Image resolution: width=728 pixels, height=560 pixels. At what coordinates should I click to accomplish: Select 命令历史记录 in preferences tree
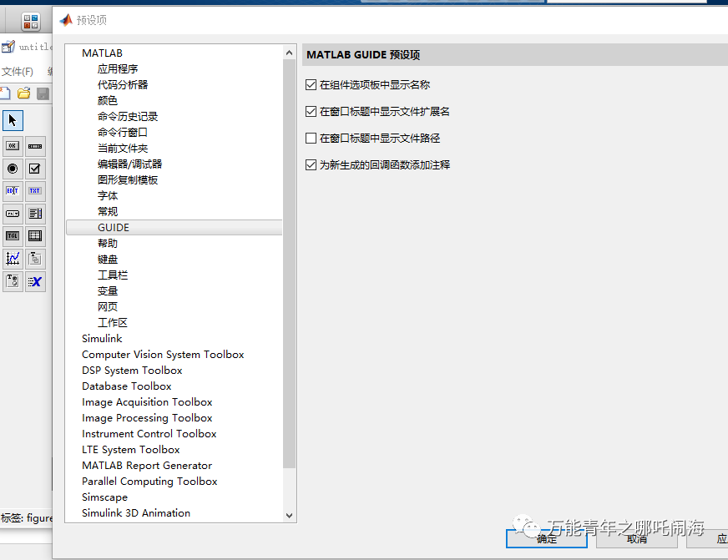(x=128, y=117)
